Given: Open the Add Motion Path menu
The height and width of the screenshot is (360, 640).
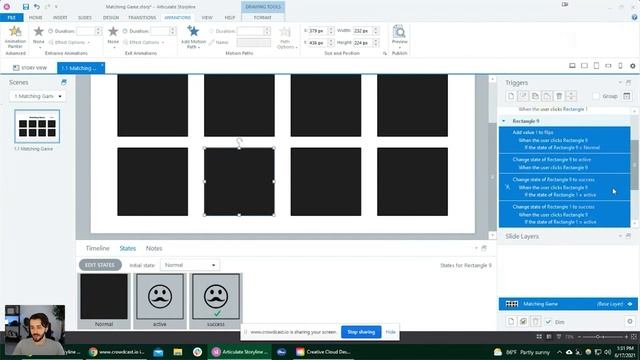Looking at the screenshot, I should (x=193, y=37).
